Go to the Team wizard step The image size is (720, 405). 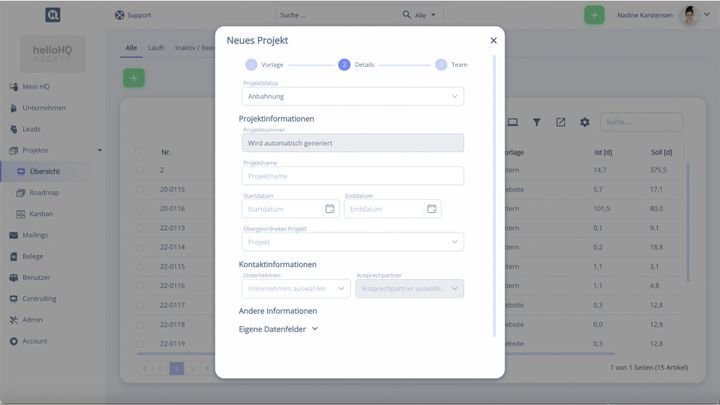451,65
